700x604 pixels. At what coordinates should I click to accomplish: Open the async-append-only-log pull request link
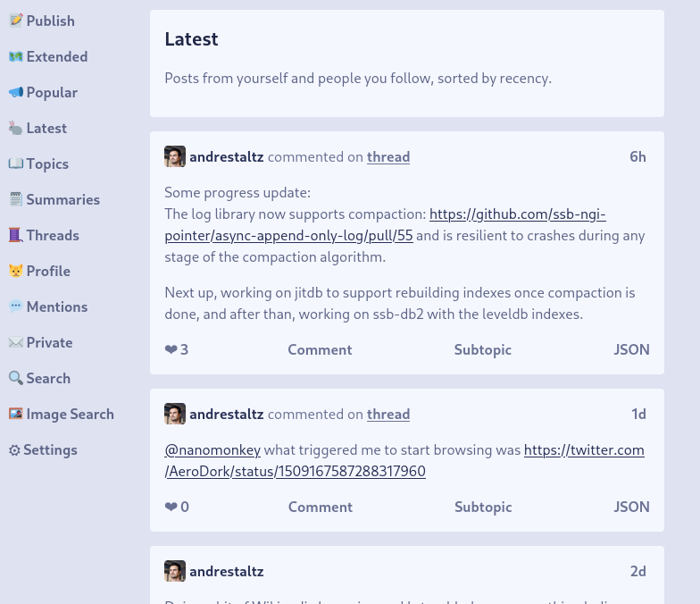[x=386, y=225]
